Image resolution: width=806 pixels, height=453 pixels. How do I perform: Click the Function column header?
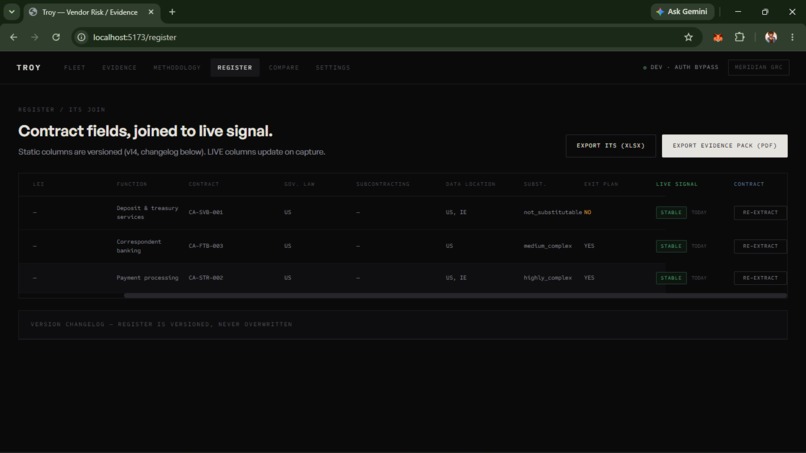click(132, 184)
